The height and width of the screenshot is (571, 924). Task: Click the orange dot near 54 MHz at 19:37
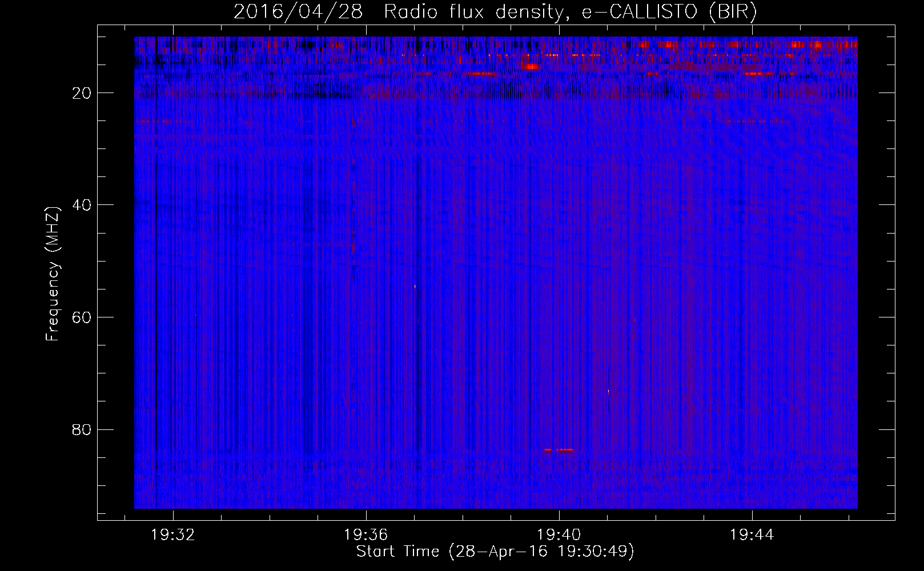click(415, 287)
